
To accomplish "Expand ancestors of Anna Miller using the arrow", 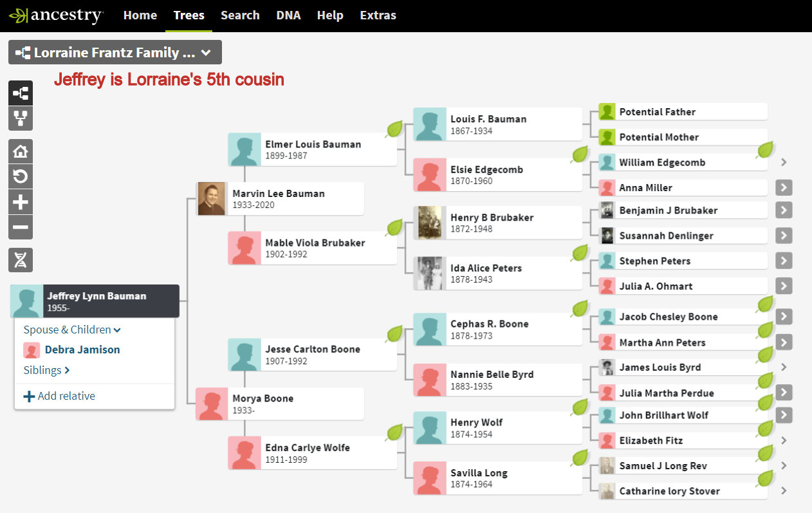I will 783,188.
